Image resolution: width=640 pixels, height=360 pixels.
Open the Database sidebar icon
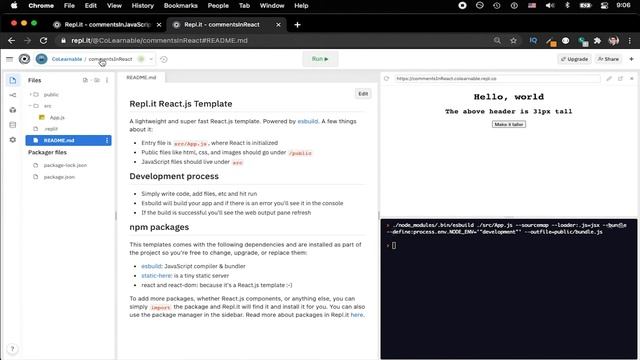point(13,125)
